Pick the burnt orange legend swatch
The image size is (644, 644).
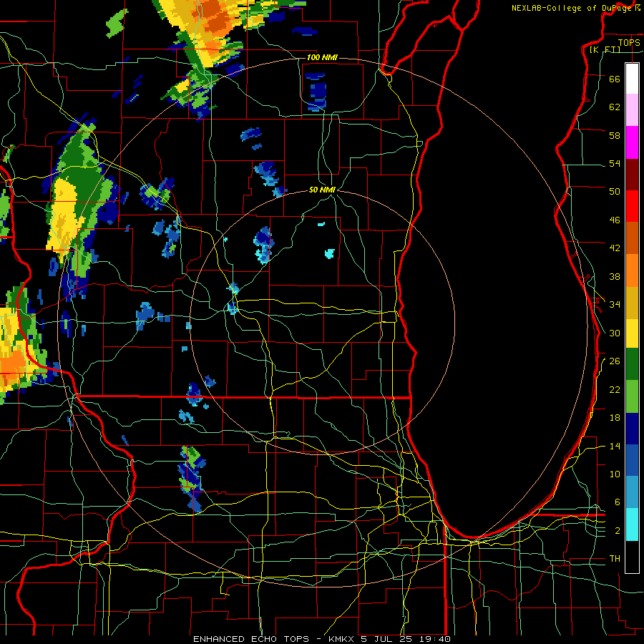click(632, 238)
